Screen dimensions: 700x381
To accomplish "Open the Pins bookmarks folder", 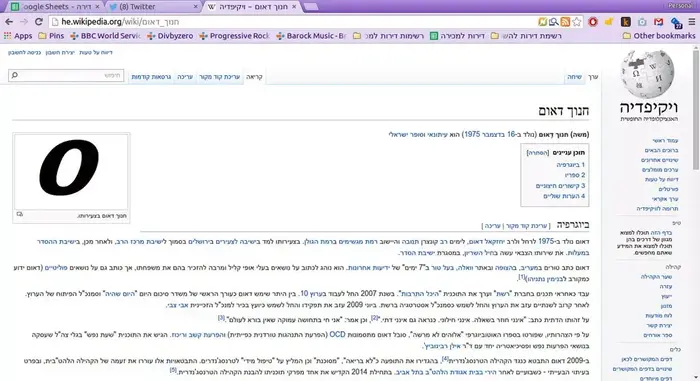I will pos(51,36).
